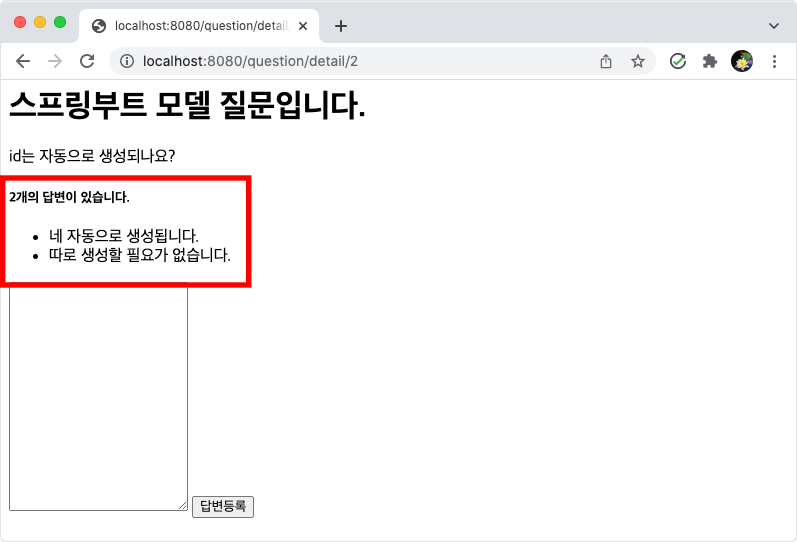Click the heading 스프링부트 모델 질문입니다.

pyautogui.click(x=187, y=105)
